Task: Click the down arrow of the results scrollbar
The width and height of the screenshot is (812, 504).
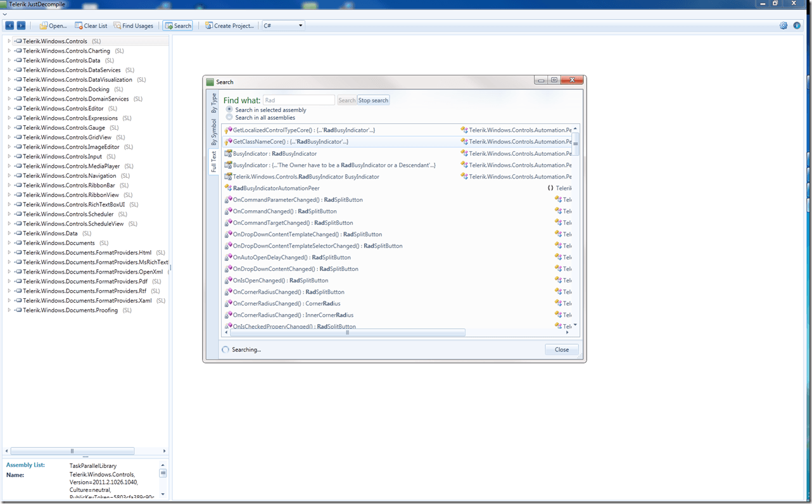Action: 575,325
